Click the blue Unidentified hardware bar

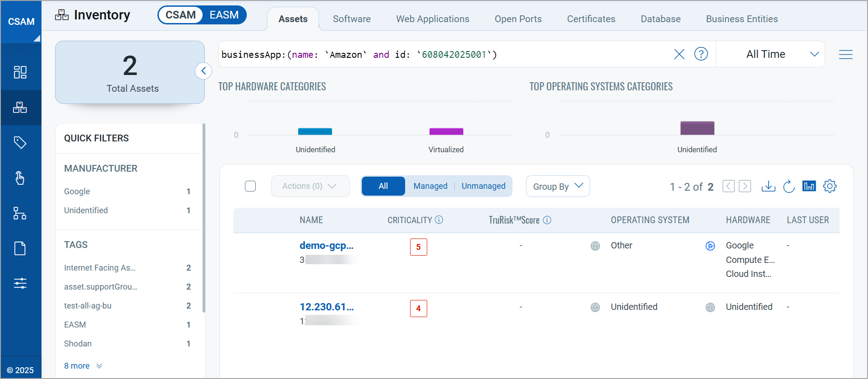point(315,131)
